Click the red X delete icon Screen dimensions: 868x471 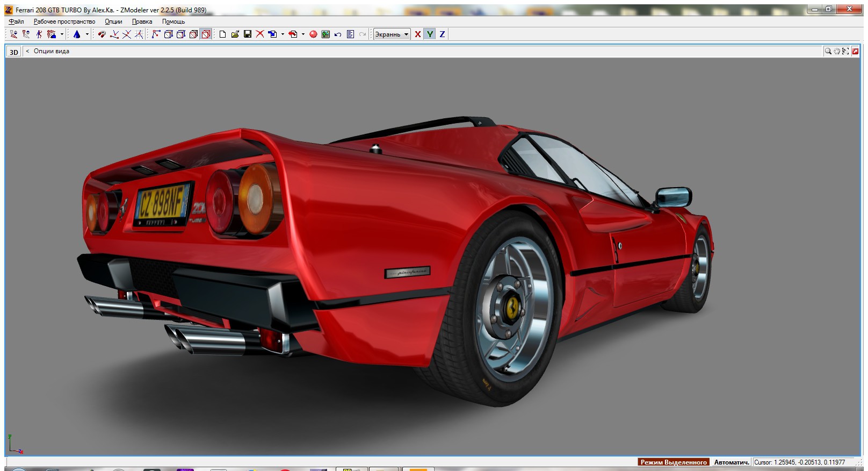260,34
